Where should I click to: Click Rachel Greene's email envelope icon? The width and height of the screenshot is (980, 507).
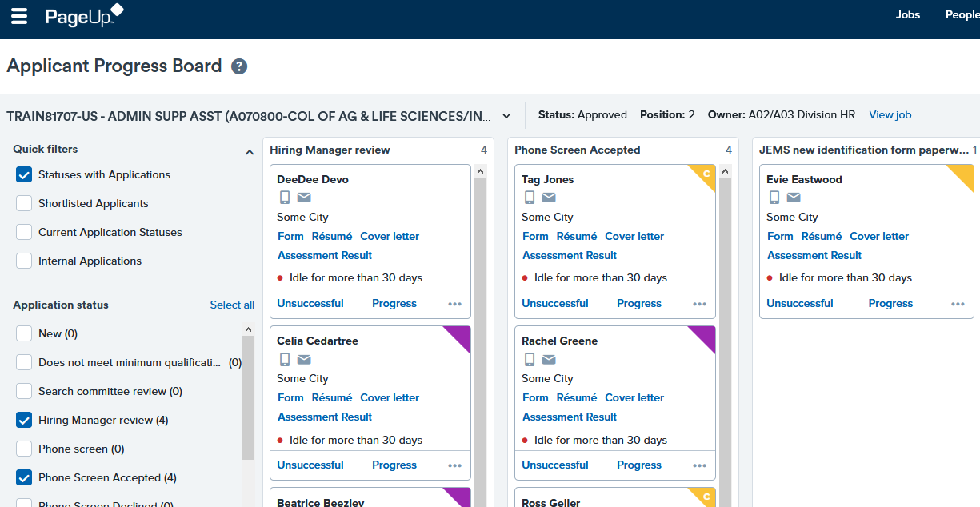click(549, 359)
